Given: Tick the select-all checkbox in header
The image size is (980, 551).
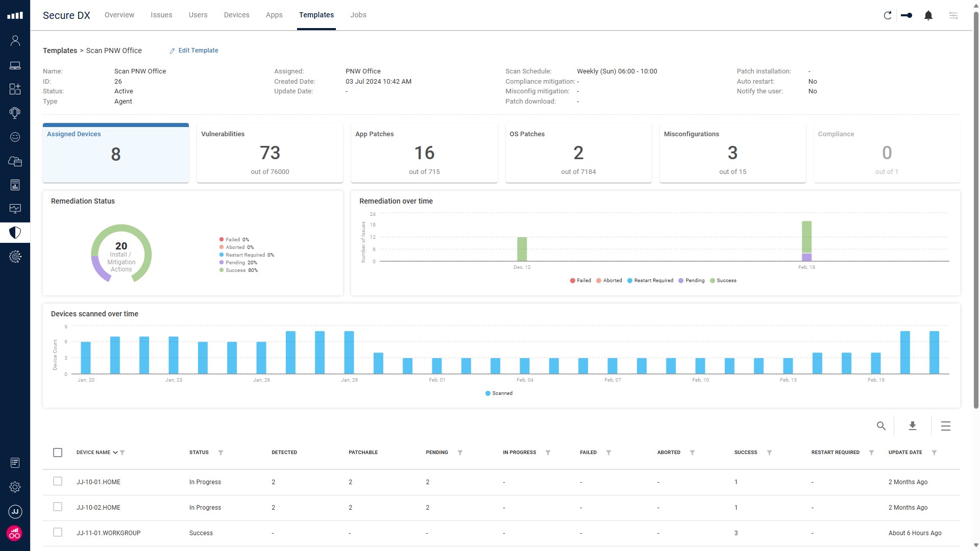Looking at the screenshot, I should click(x=58, y=453).
